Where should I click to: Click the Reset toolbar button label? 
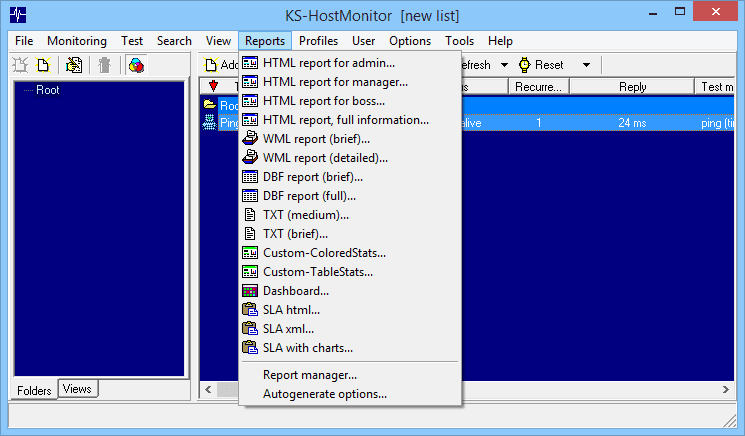549,65
